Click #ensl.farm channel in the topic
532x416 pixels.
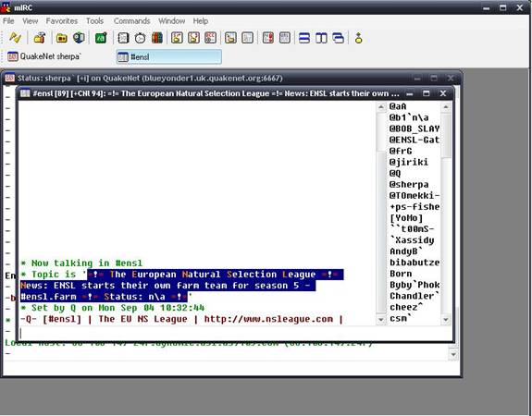pyautogui.click(x=48, y=297)
